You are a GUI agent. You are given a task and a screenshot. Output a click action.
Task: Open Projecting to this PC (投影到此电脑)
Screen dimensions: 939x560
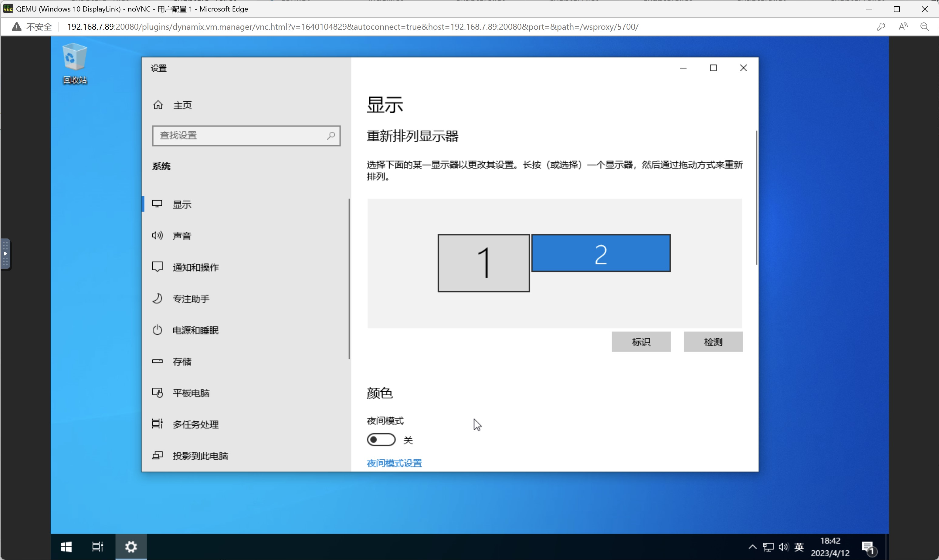pyautogui.click(x=200, y=456)
